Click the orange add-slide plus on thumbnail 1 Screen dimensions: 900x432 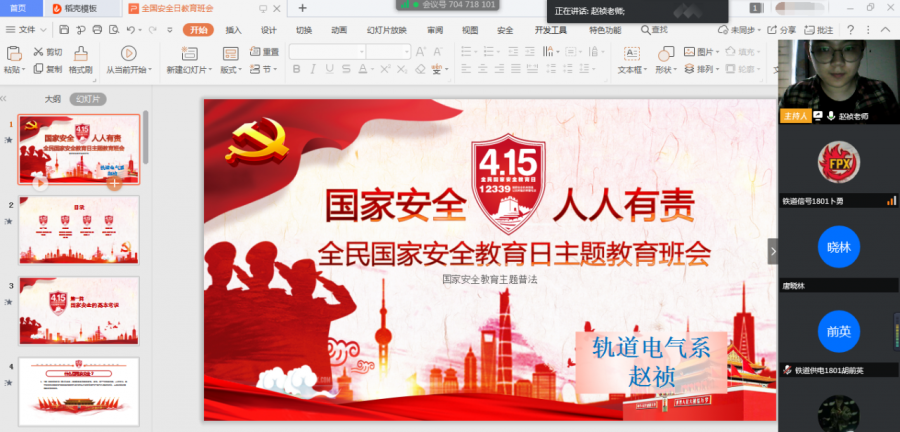(115, 184)
